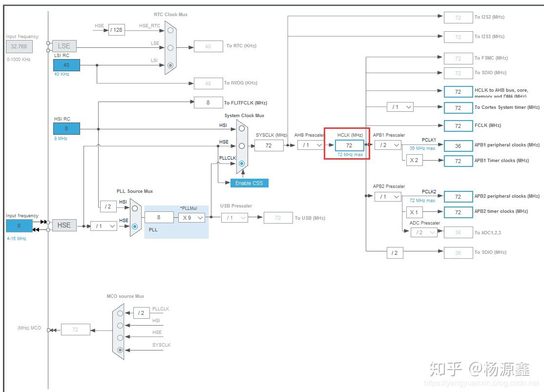The width and height of the screenshot is (544, 392).
Task: Click the LSI RC 40 value box
Action: tap(66, 65)
